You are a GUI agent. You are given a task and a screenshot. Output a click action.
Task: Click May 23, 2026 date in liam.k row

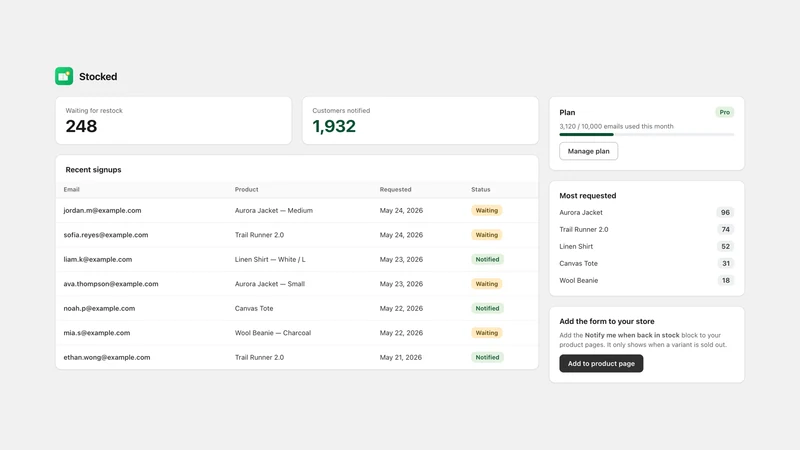pos(401,259)
